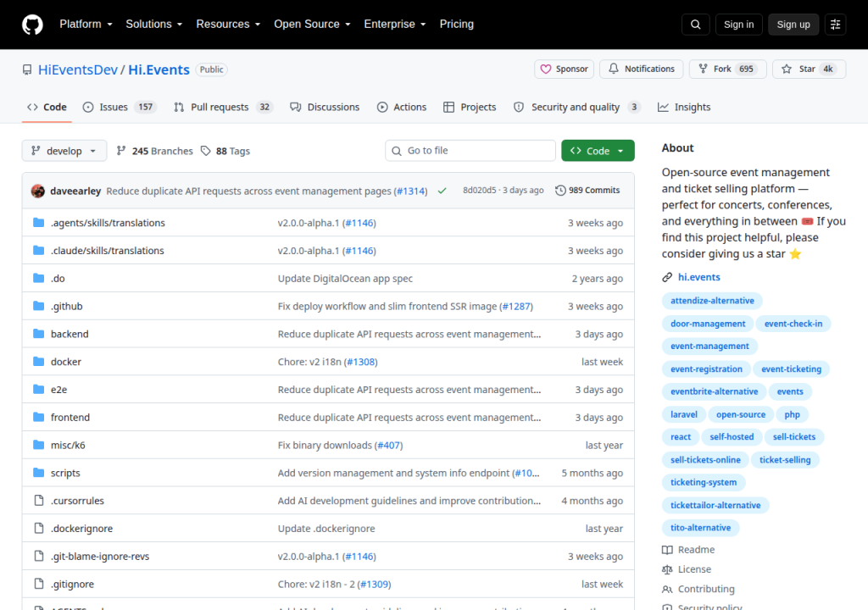The width and height of the screenshot is (868, 610).
Task: Open the search magnifier icon in header
Action: point(696,25)
